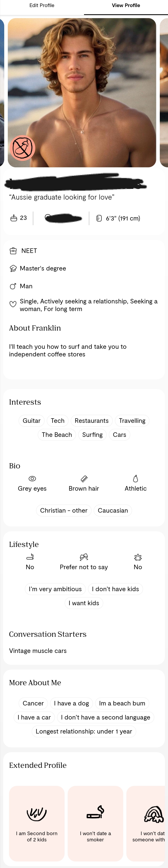Click the heart relationship status icon
Viewport: 168px width, 868px height.
13,304
